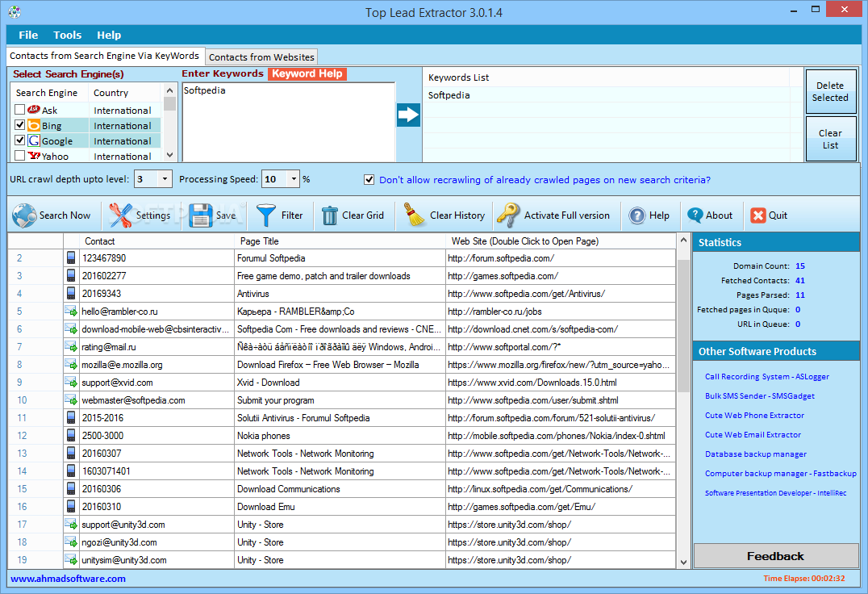
Task: Click the blue arrow to add keyword
Action: click(408, 115)
